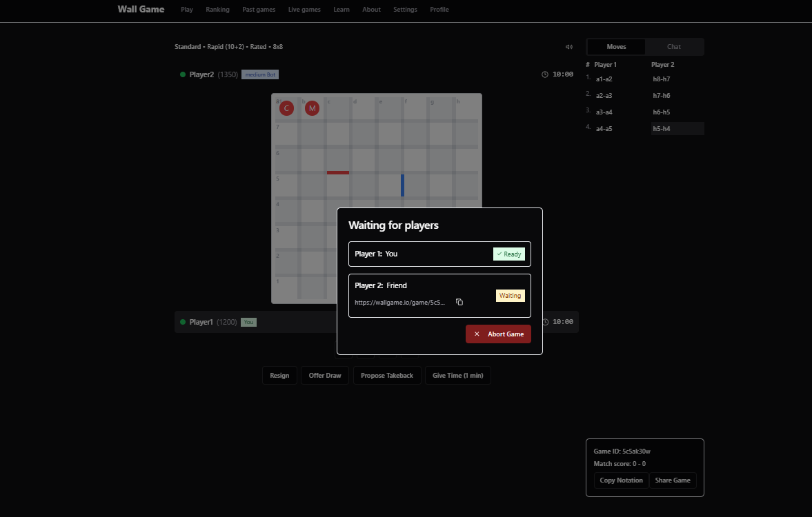812x517 pixels.
Task: Select the red M pawn on the board
Action: tap(313, 108)
